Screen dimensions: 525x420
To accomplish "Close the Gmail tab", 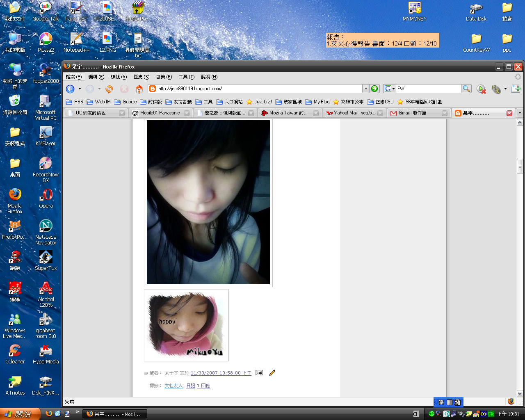I will pyautogui.click(x=444, y=113).
